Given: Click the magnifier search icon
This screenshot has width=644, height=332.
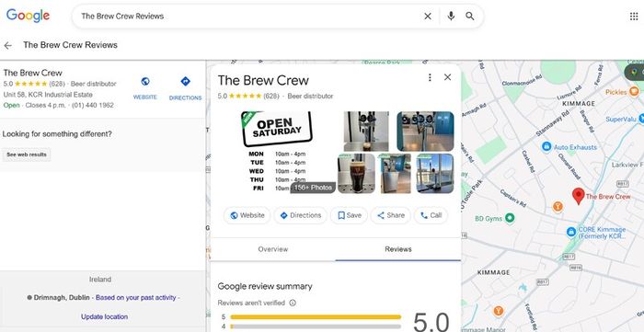Looking at the screenshot, I should pyautogui.click(x=470, y=16).
